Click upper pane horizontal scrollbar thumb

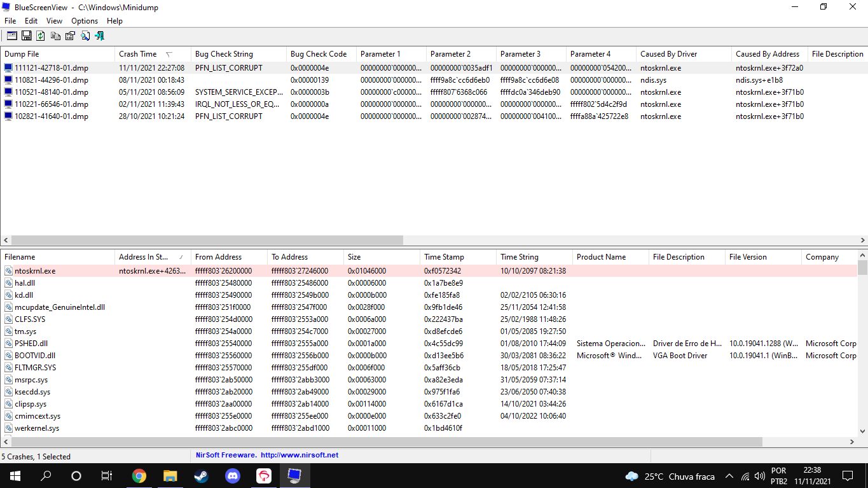point(207,241)
